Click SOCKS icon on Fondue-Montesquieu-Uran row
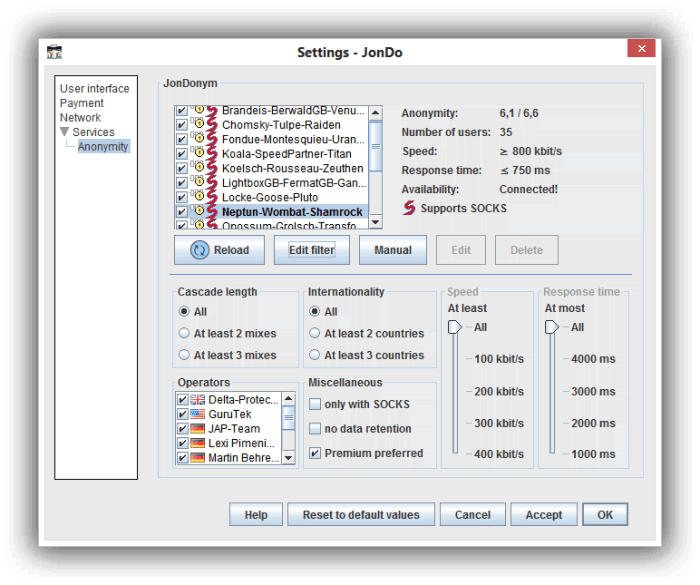This screenshot has height=585, width=700. tap(212, 139)
